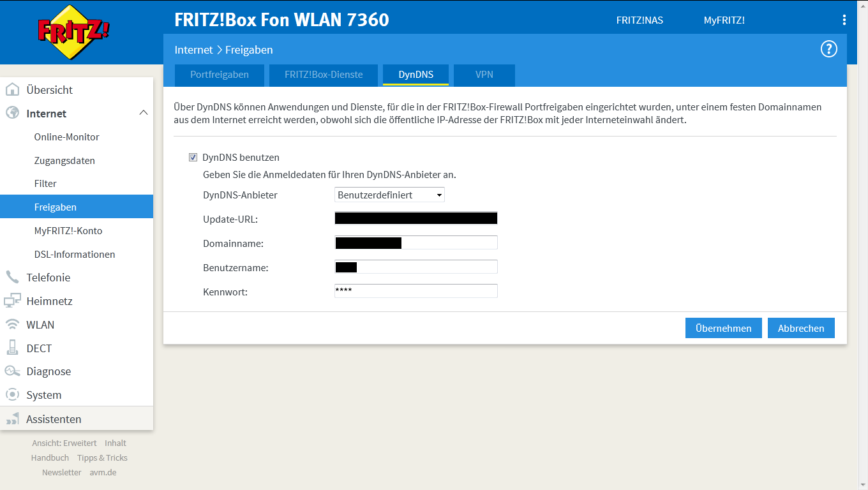Open the help question mark icon
Viewport: 868px width, 490px height.
pos(828,49)
